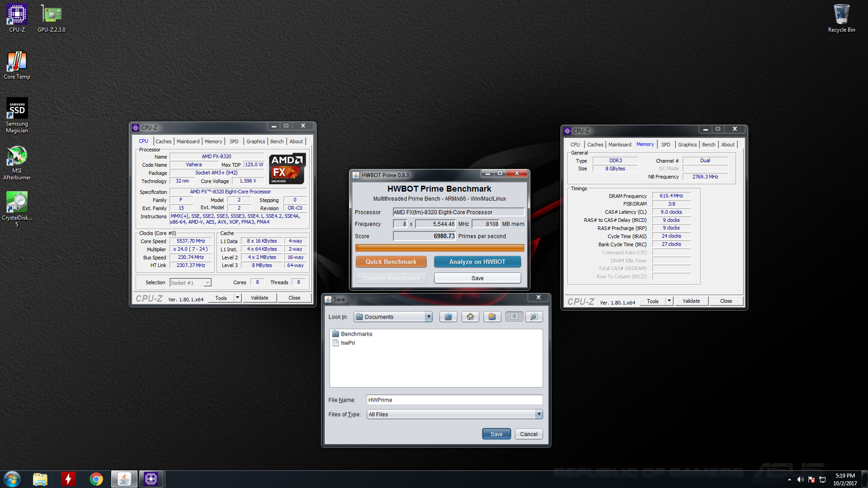The height and width of the screenshot is (488, 868).
Task: Click the taskbar clock showing 5:19 PM
Action: point(845,479)
